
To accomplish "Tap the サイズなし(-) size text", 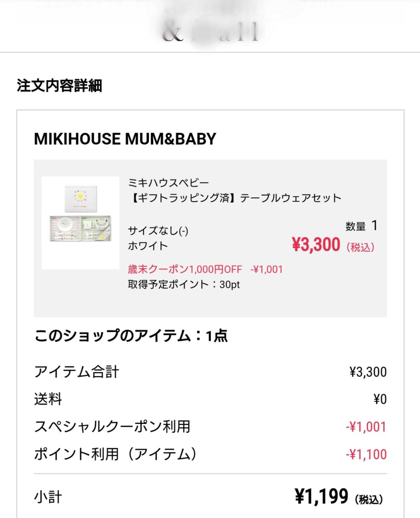I will pyautogui.click(x=158, y=231).
